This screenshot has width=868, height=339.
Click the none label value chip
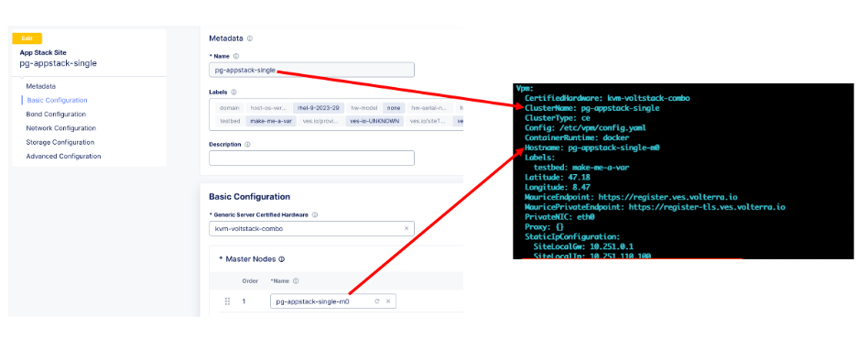pyautogui.click(x=394, y=107)
